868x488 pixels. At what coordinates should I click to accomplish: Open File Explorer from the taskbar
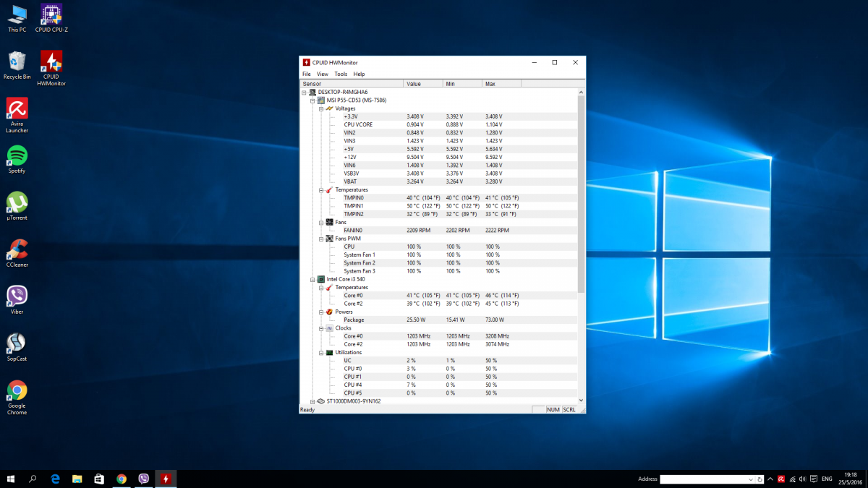(77, 479)
